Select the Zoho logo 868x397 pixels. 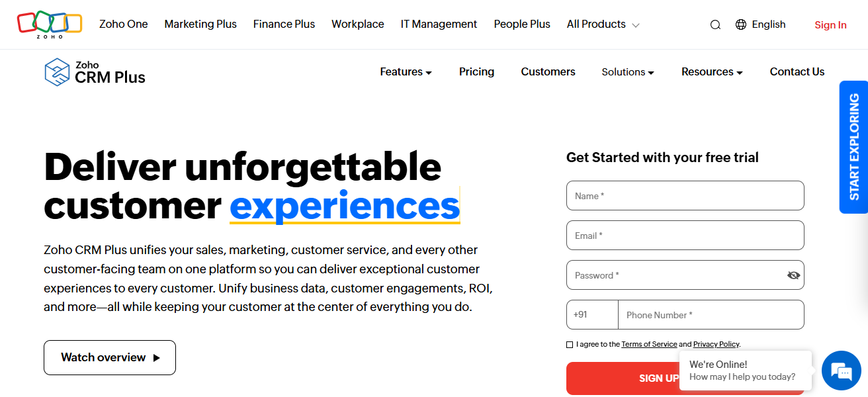pos(49,24)
